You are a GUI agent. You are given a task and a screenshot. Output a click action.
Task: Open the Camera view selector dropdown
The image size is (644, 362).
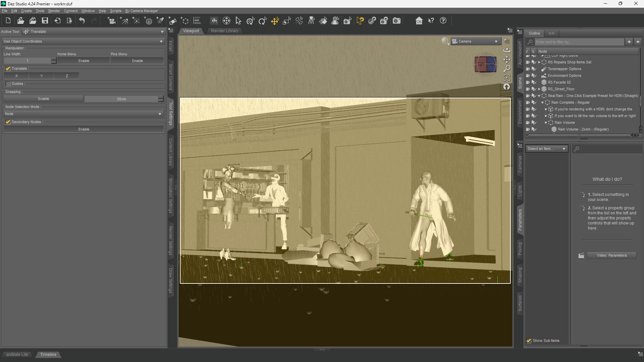[x=476, y=41]
